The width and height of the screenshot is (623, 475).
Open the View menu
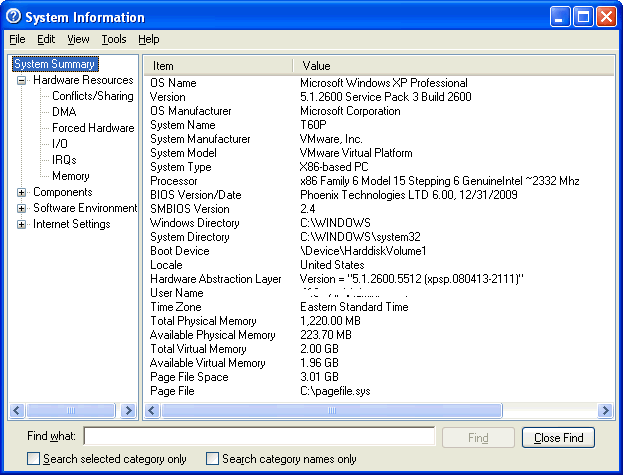tap(78, 39)
